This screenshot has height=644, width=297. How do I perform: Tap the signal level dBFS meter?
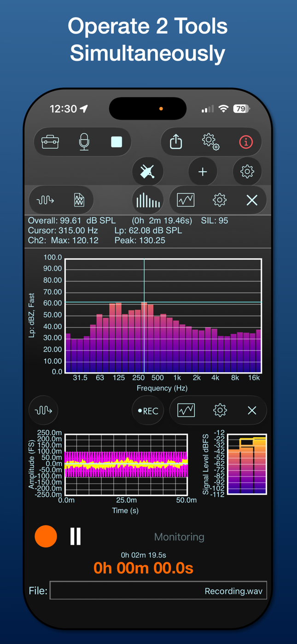point(247,464)
